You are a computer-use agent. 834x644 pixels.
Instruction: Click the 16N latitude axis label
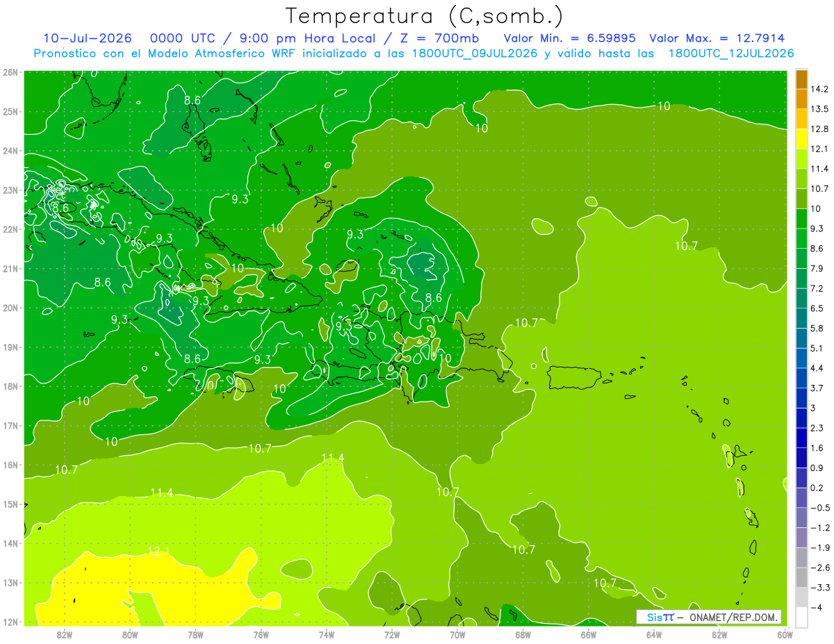(x=10, y=465)
